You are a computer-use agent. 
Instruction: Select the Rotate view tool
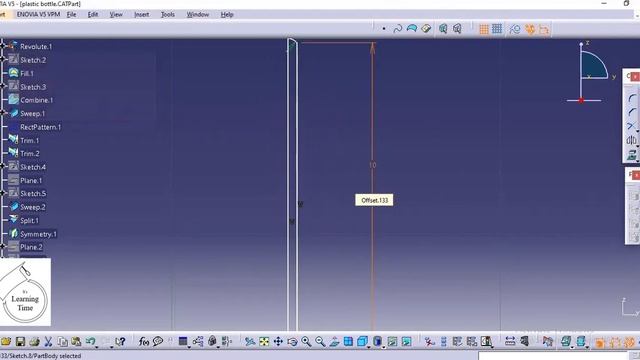pos(292,341)
